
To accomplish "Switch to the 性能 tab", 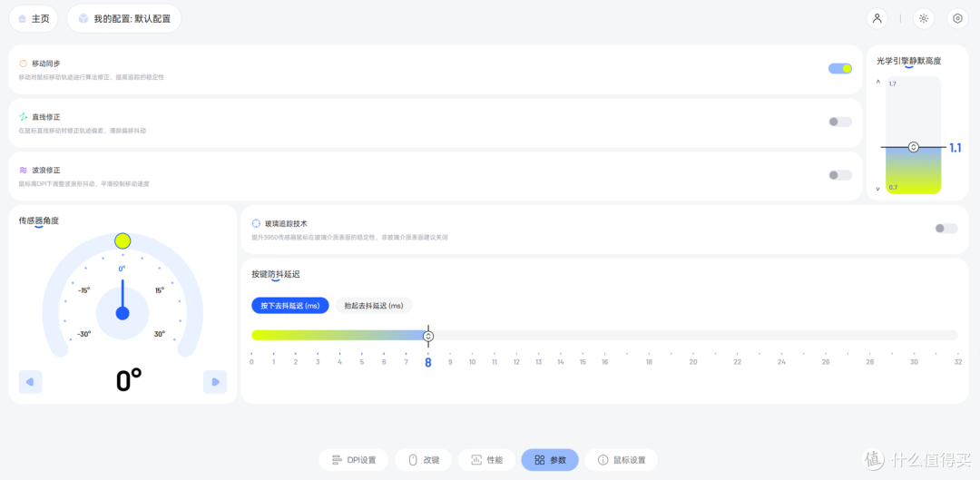I will [x=487, y=460].
